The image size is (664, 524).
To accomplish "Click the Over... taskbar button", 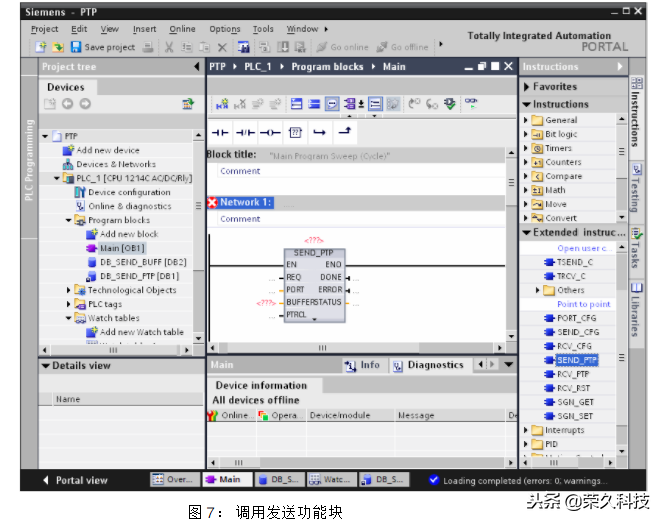I will (x=174, y=480).
